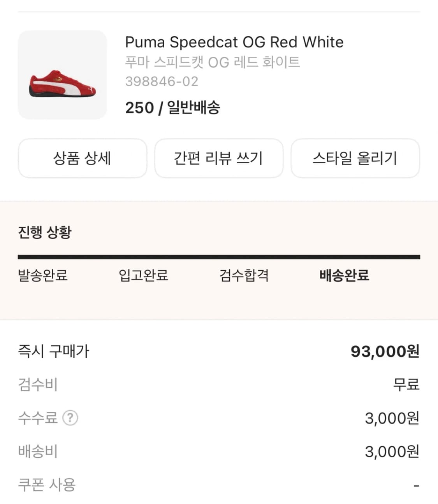Choose the 검수합격 progress step
This screenshot has width=438, height=504.
(x=244, y=275)
